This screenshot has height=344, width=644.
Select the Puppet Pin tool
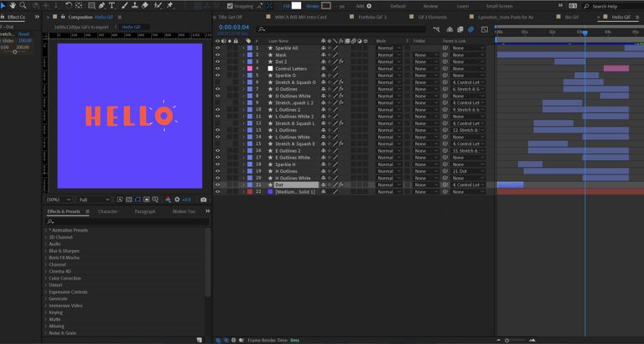pyautogui.click(x=170, y=6)
